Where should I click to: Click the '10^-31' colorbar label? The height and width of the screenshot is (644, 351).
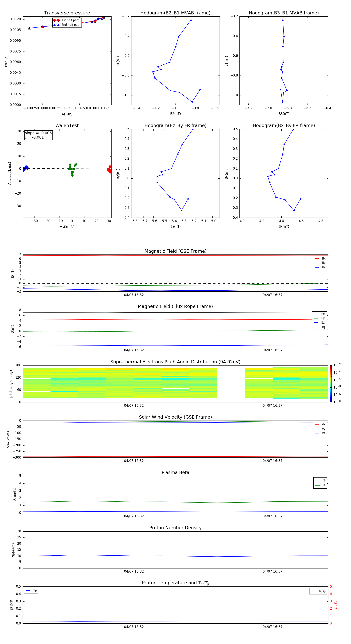point(337,402)
